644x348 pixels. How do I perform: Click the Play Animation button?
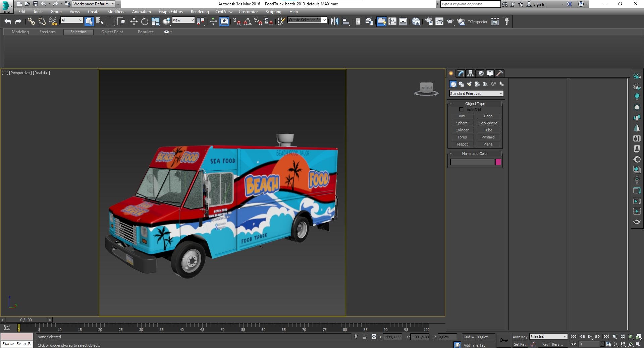(590, 337)
